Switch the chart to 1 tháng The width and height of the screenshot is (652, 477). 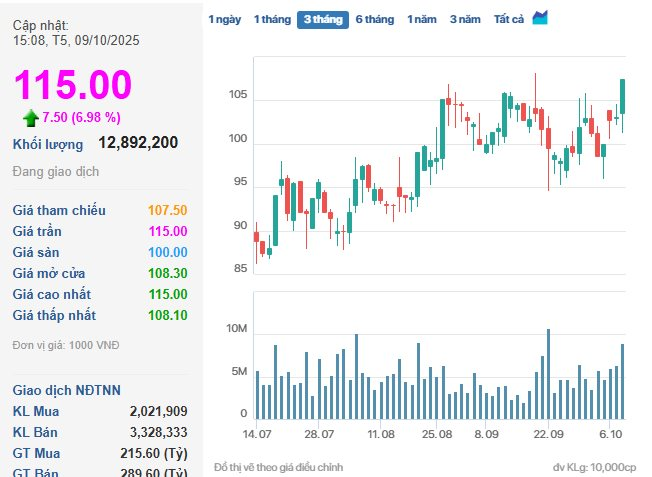tap(270, 19)
